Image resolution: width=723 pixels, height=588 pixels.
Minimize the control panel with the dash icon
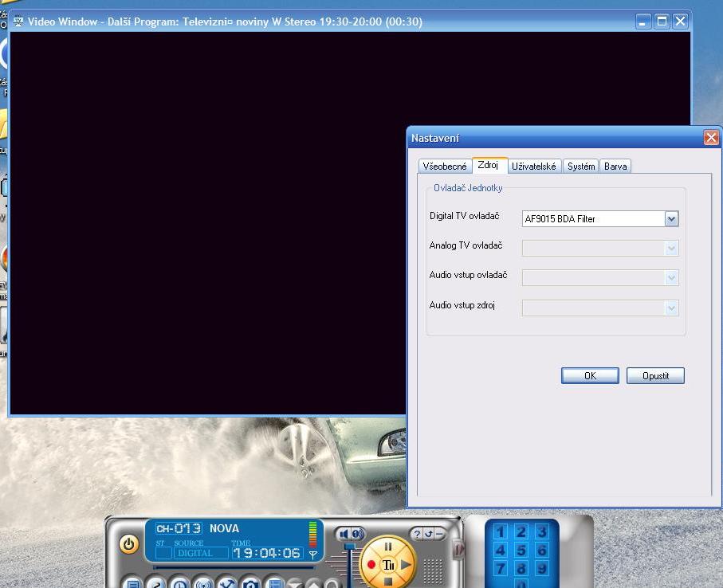(439, 534)
